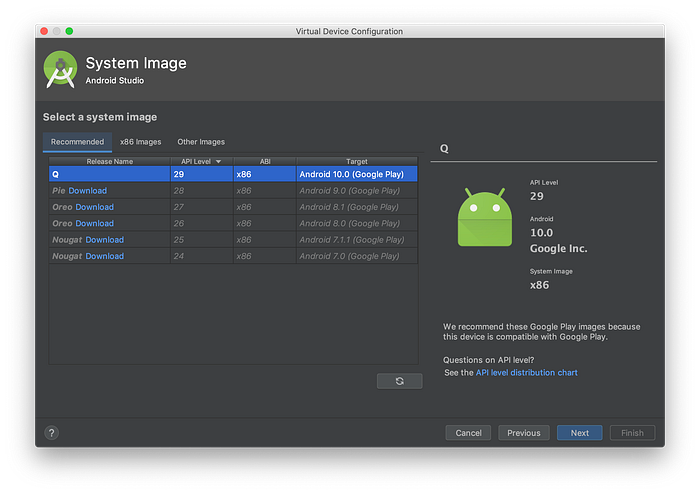Close the dialog with the red window button
Viewport: 700px width, 494px height.
[44, 31]
